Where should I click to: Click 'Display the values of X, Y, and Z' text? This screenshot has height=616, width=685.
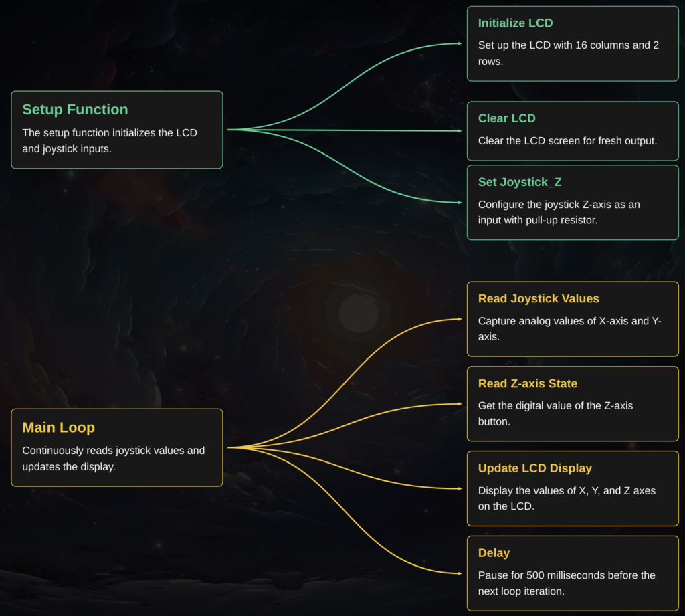pos(567,498)
